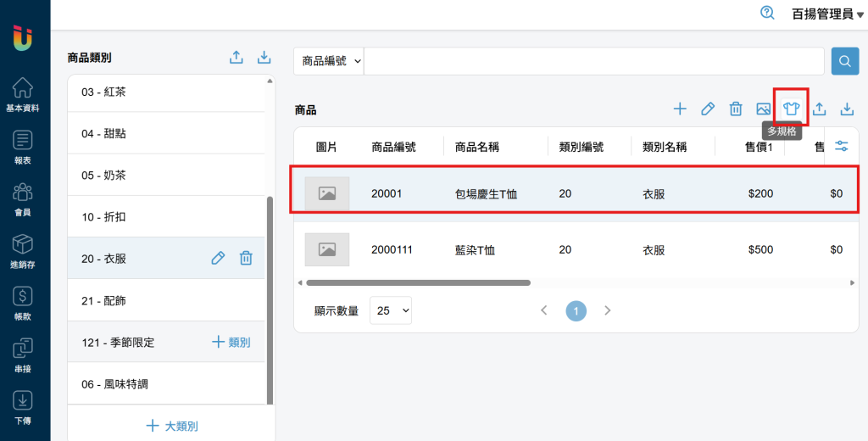Image resolution: width=868 pixels, height=441 pixels.
Task: Open 進銷存 in the sidebar
Action: tap(24, 250)
